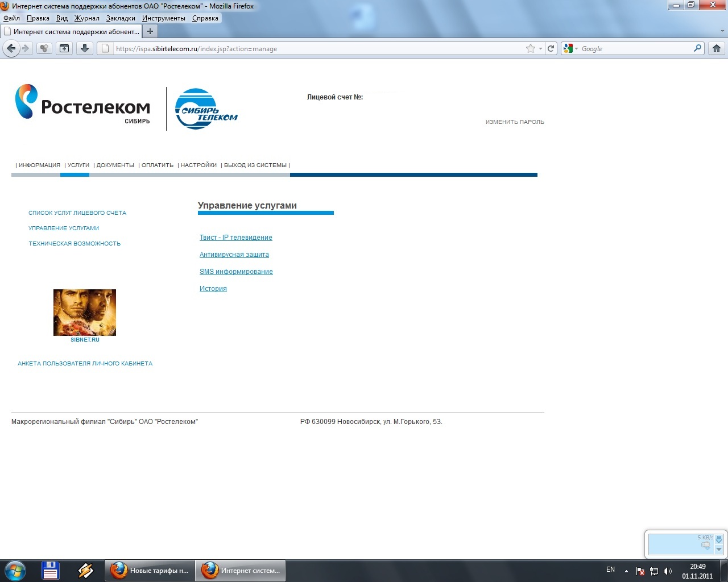Click the Action Center flag tray icon
Screen dimensions: 728x582
click(x=640, y=571)
